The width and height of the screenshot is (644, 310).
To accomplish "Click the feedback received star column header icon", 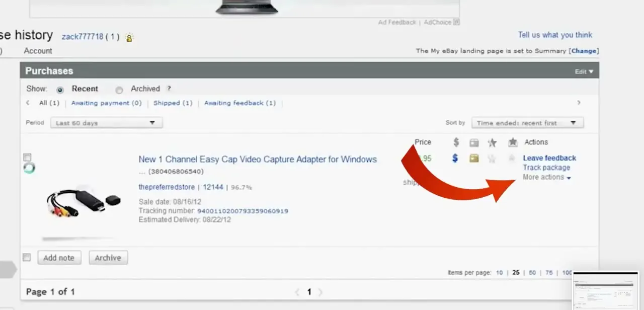I will pyautogui.click(x=513, y=142).
